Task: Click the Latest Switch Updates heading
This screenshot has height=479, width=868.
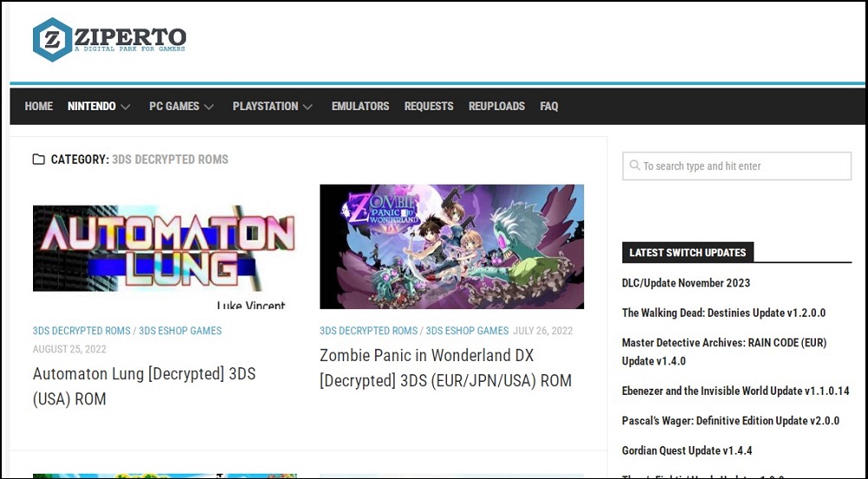Action: tap(687, 253)
